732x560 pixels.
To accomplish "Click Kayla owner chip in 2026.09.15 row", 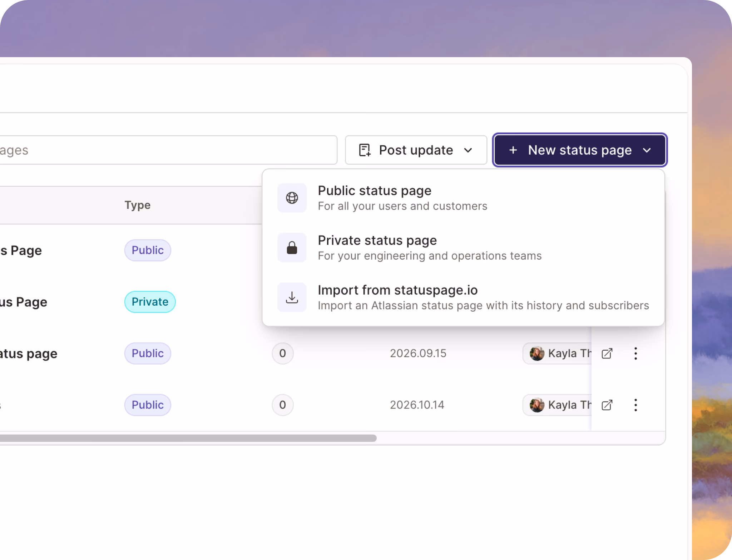I will point(557,353).
